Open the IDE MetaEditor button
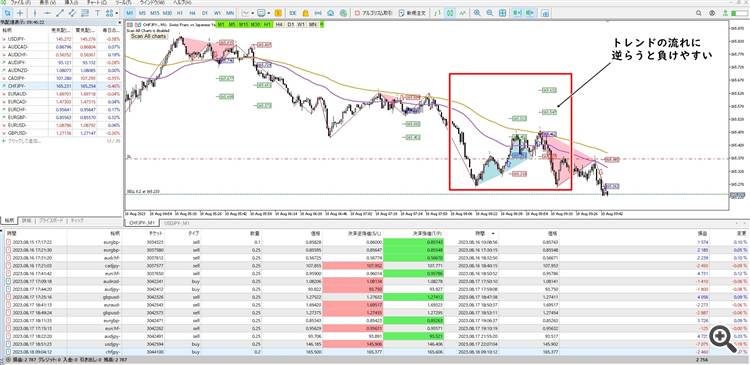Screen dimensions: 750x365 [293, 13]
